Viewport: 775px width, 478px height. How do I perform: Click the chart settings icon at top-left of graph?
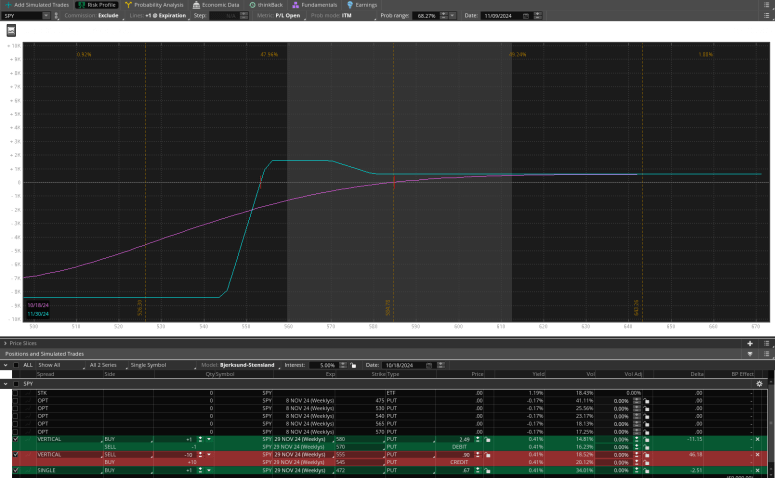tap(11, 31)
